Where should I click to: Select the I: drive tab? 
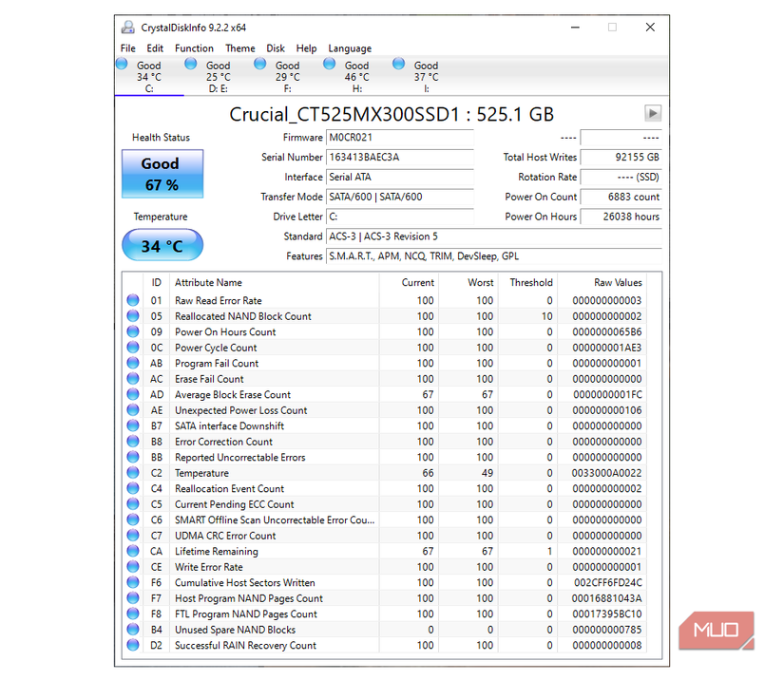pyautogui.click(x=426, y=76)
